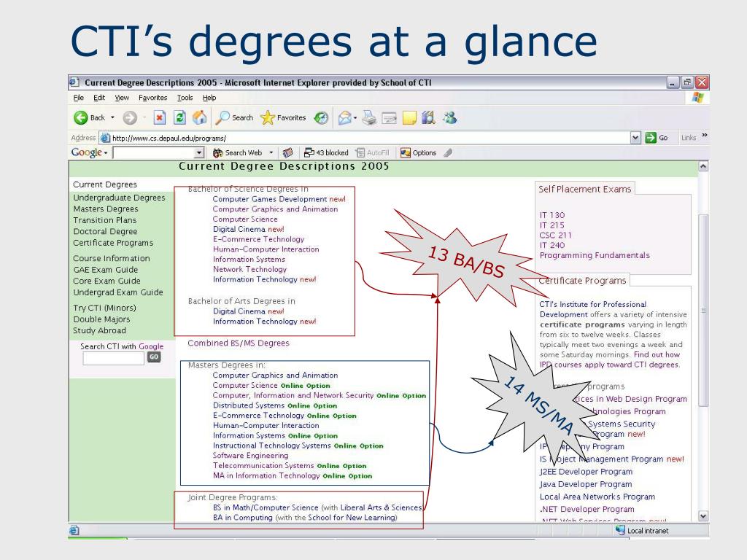
Task: Open the Edit menu
Action: point(99,98)
